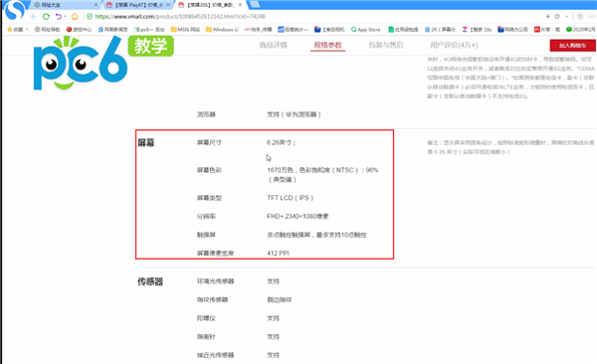Open the address bar dropdown arrow
Image resolution: width=597 pixels, height=364 pixels.
tap(566, 16)
